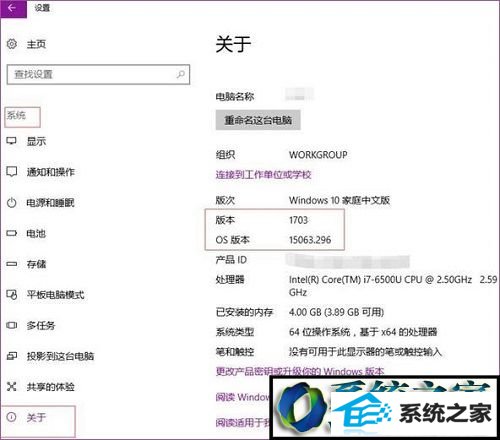Select the 64 位操作系统 system type text
The image size is (500, 440).
point(363,332)
